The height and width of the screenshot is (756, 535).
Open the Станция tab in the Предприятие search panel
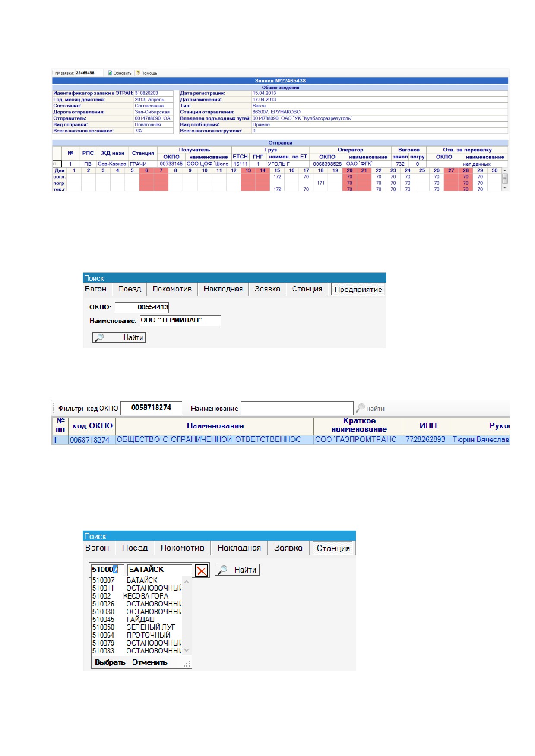pos(307,289)
